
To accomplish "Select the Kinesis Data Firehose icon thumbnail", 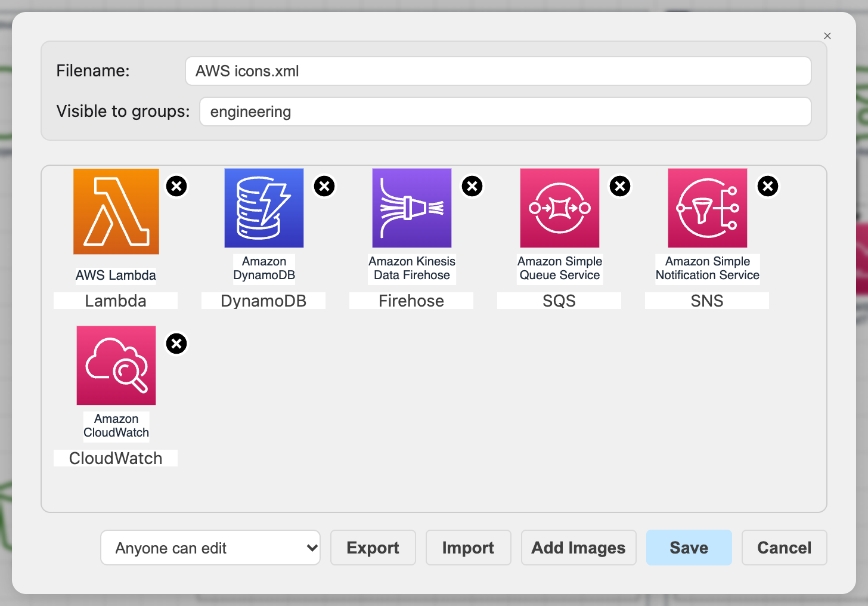I will point(412,208).
